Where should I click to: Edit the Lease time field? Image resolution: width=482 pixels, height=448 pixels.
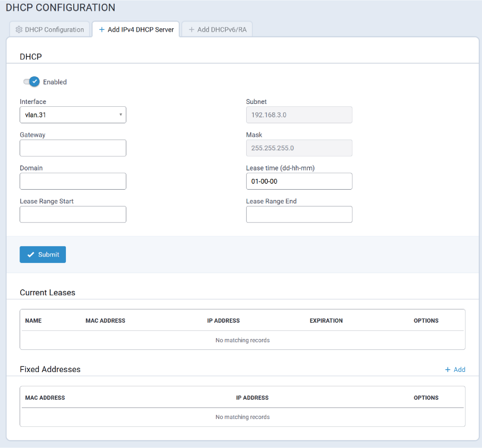pos(299,181)
